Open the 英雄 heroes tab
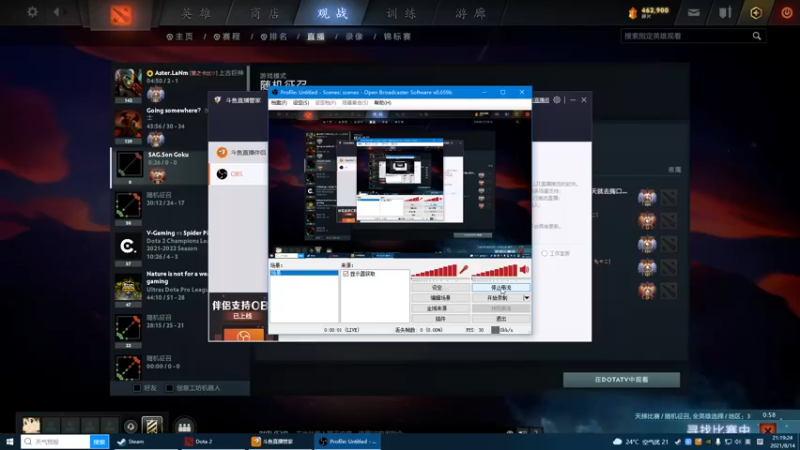The image size is (800, 450). 196,13
